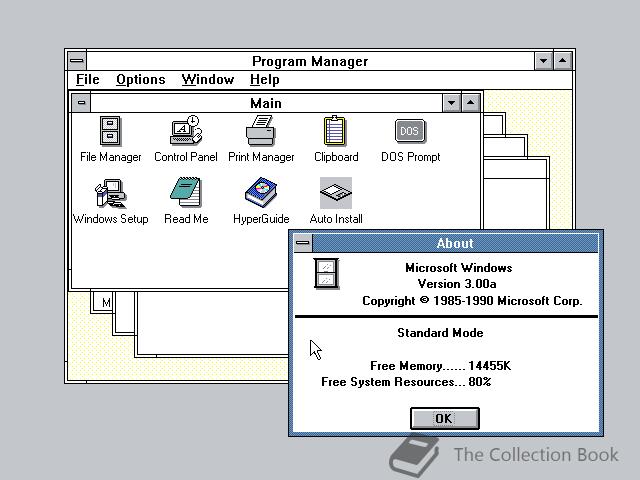This screenshot has height=480, width=640.
Task: Click the About dialog title bar
Action: tap(455, 243)
